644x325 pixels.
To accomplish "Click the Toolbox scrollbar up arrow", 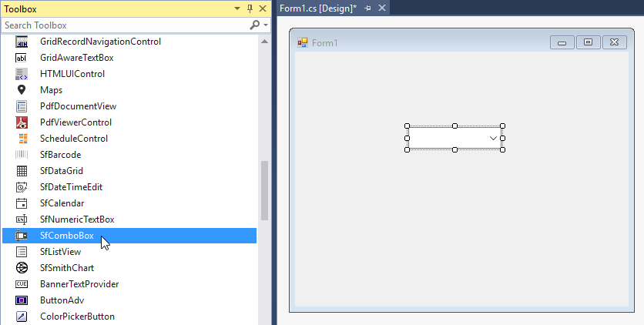I will pos(264,42).
